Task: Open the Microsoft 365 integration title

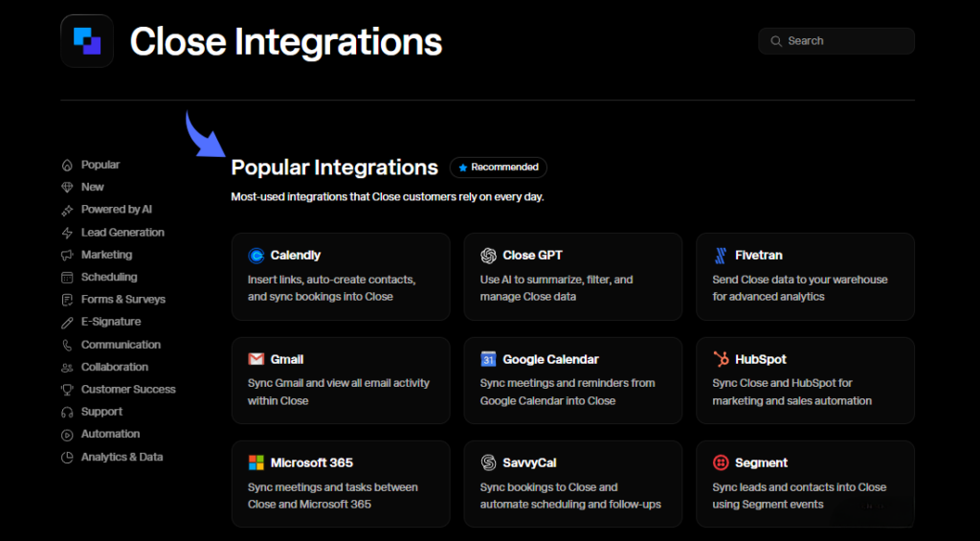Action: (312, 463)
